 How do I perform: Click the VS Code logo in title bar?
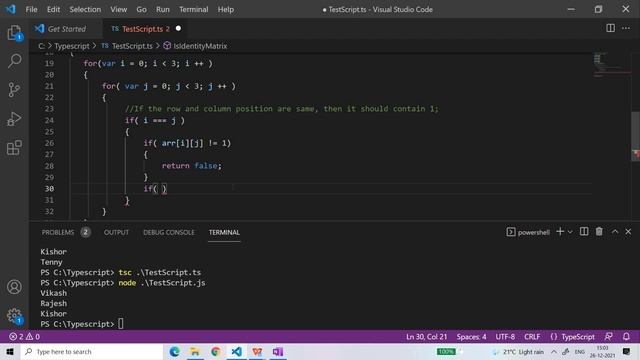click(x=10, y=9)
